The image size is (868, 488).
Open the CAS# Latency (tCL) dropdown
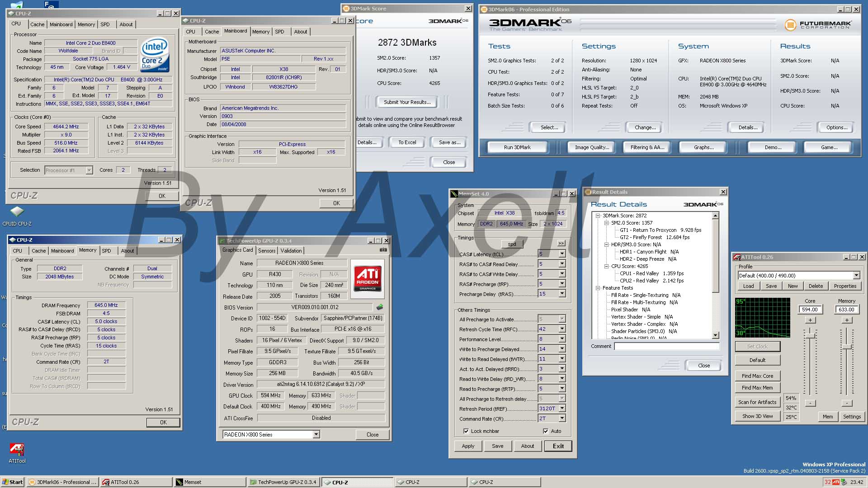tap(562, 254)
